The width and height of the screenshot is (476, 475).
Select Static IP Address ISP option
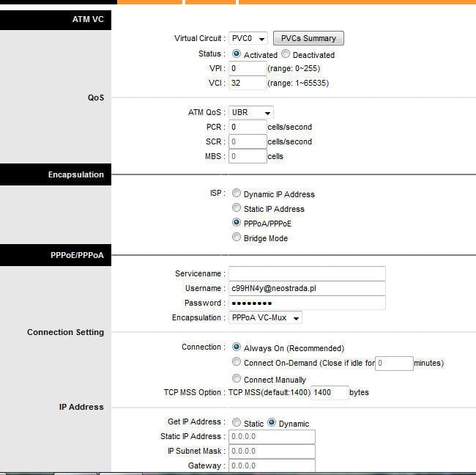tap(237, 207)
